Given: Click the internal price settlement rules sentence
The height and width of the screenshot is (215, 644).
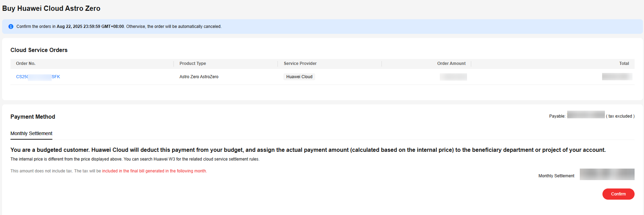Looking at the screenshot, I should (135, 159).
